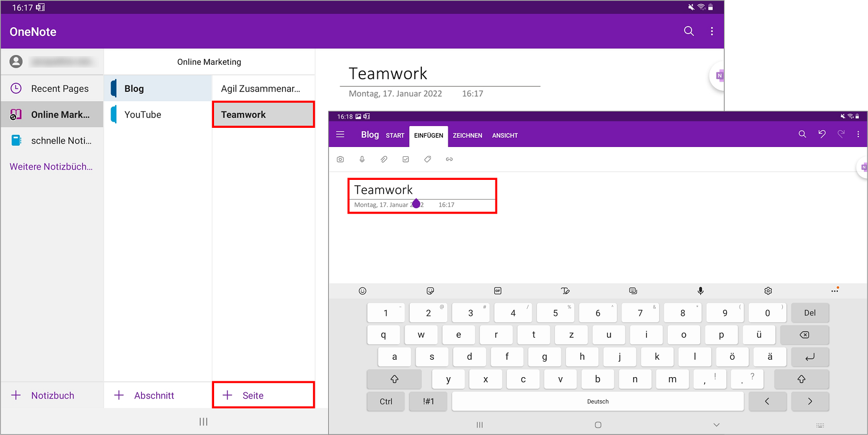The image size is (868, 435).
Task: Undo the last action in the editor
Action: pos(822,134)
